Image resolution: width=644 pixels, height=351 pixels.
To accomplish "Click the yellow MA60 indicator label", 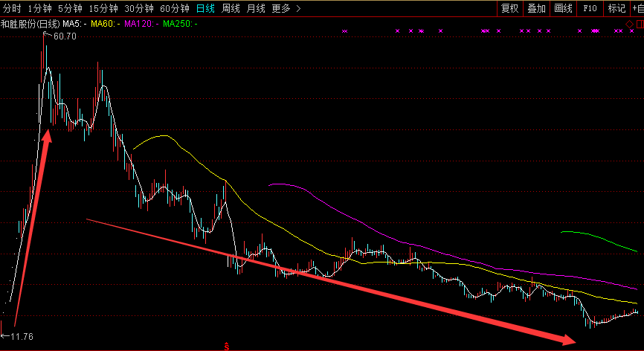I will point(105,24).
